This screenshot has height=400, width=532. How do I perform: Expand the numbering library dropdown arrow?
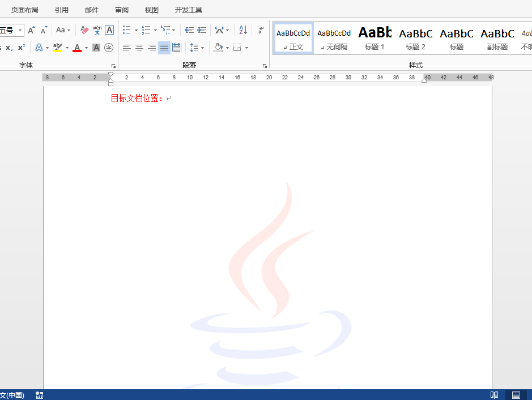[155, 31]
